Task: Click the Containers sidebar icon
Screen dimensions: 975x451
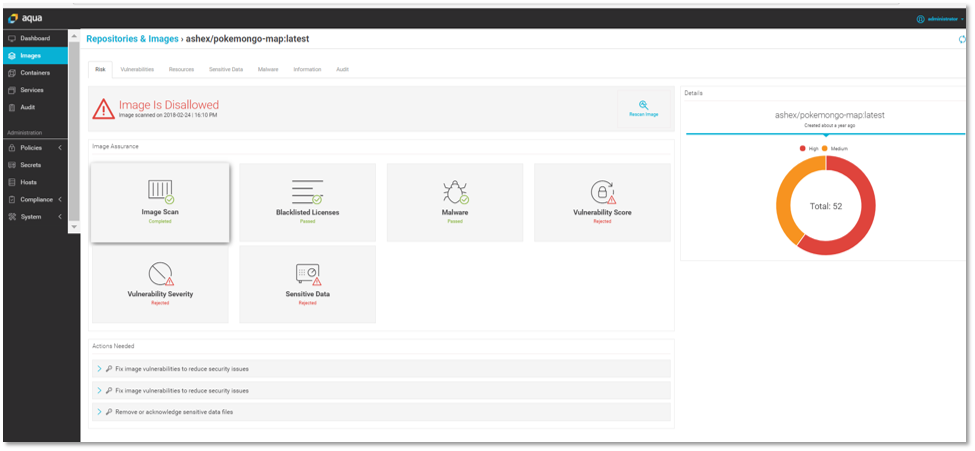Action: (12, 73)
